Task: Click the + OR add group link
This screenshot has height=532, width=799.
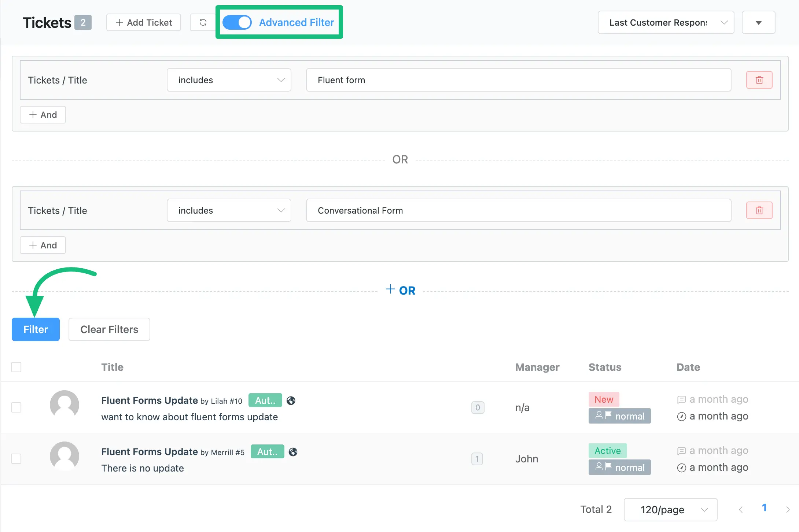Action: pos(400,290)
